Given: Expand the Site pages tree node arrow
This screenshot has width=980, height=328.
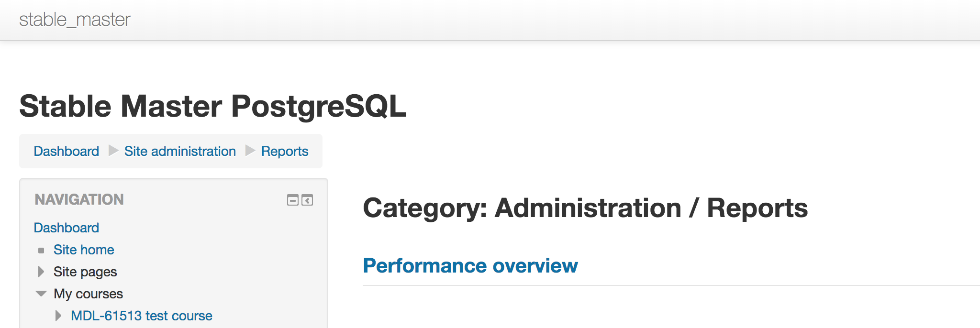Looking at the screenshot, I should 41,272.
